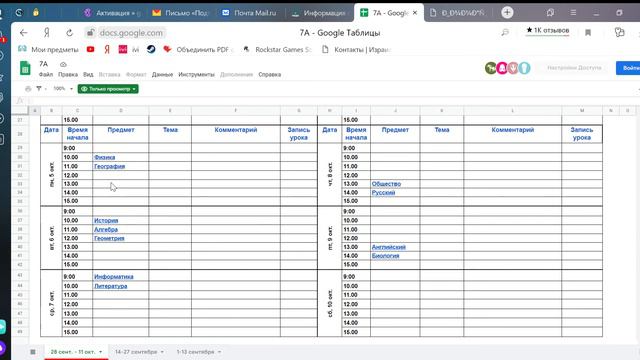Click the padlock icon in the address bar
The height and width of the screenshot is (360, 640).
click(x=91, y=33)
